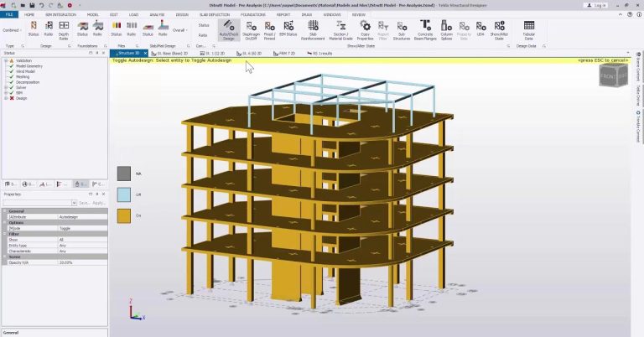Expand the Validation tree node
The image size is (644, 337).
[x=6, y=60]
